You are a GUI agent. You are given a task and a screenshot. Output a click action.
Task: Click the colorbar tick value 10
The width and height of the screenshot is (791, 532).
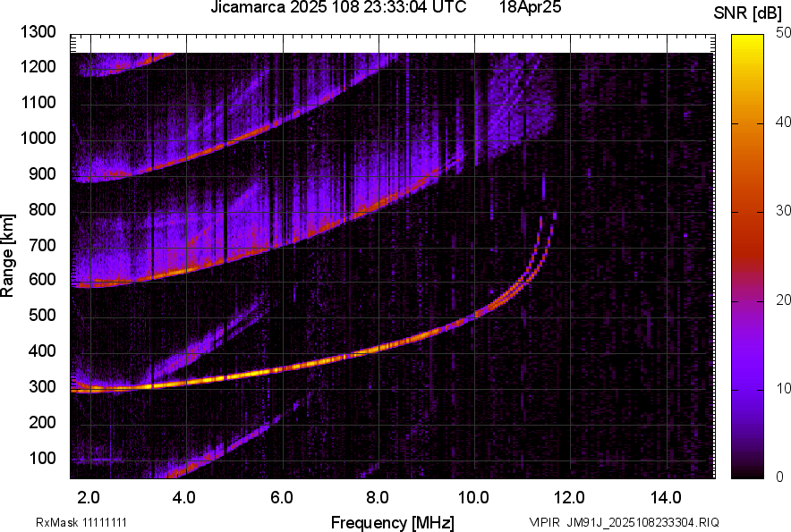click(x=783, y=388)
